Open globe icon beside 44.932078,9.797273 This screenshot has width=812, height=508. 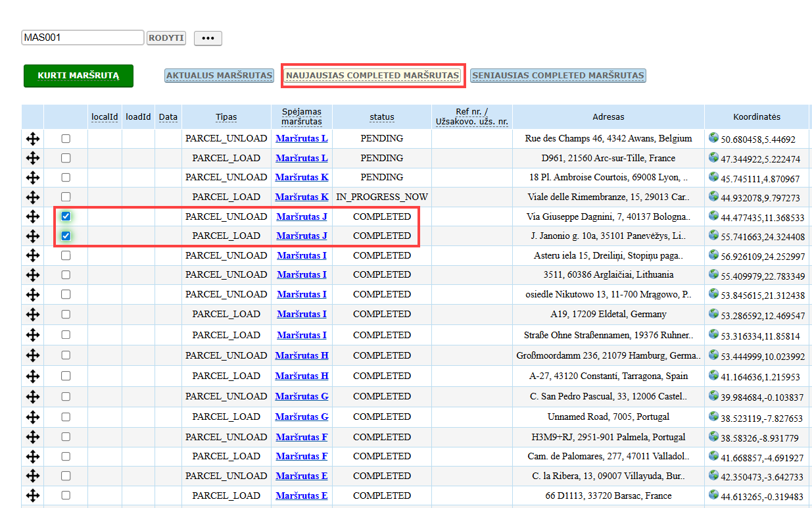(713, 196)
